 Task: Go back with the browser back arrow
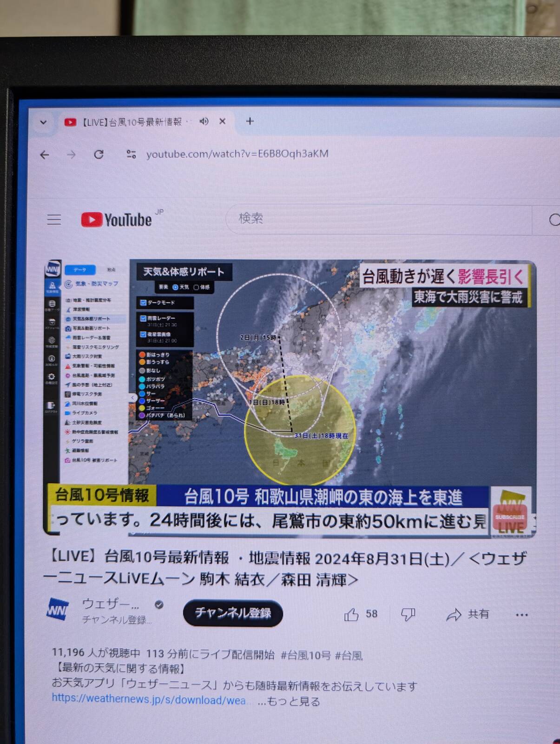point(45,155)
